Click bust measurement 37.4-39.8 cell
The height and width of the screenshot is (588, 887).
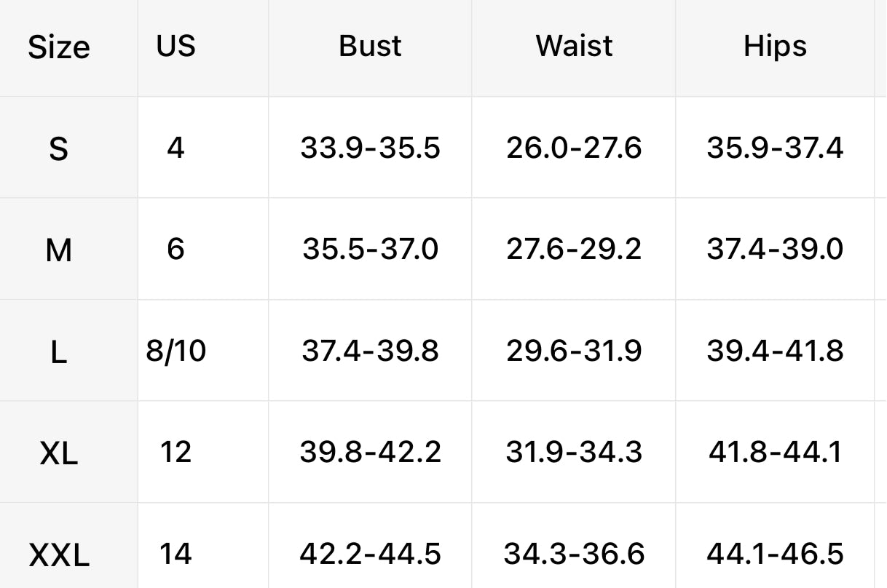click(370, 351)
